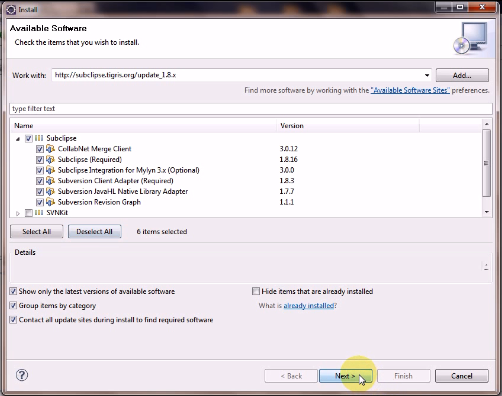502x396 pixels.
Task: Click the Details pane scroll stepper
Action: (x=486, y=266)
